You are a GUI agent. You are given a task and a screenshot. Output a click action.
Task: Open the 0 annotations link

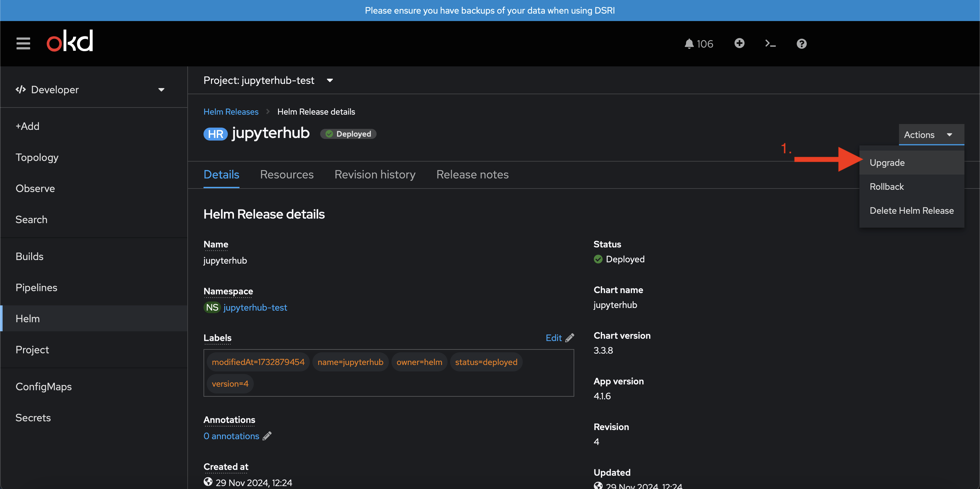231,436
